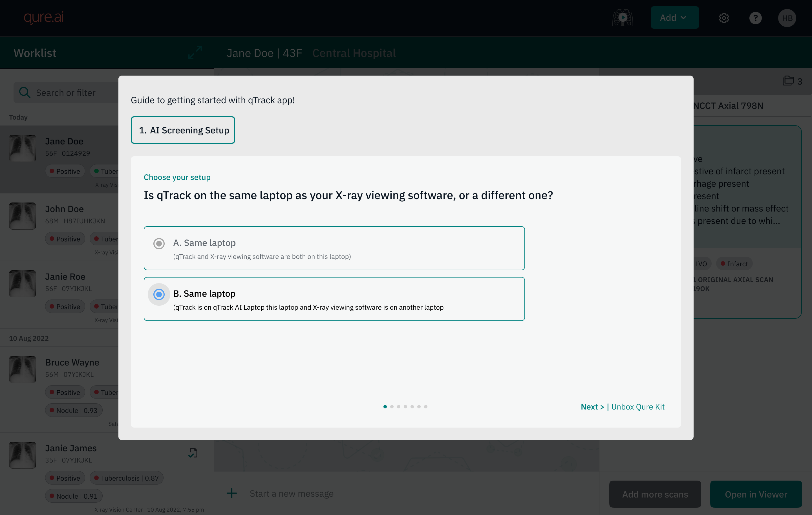Click the Worklist heading
This screenshot has width=812, height=515.
(35, 53)
